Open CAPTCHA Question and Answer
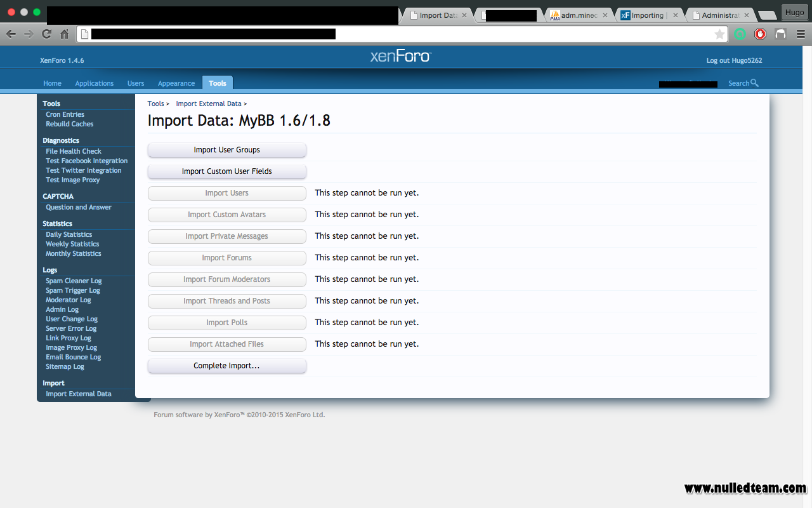 [78, 207]
